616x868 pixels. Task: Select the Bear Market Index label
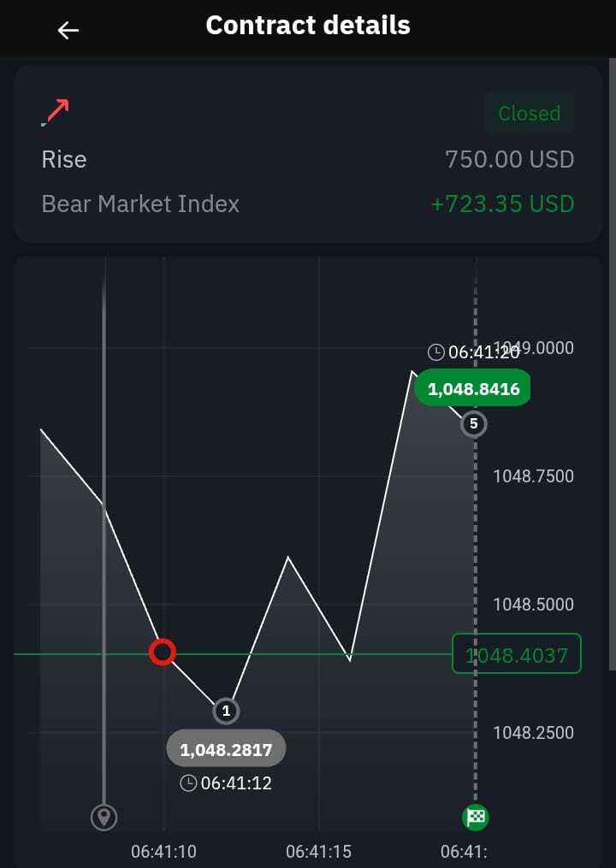[140, 204]
